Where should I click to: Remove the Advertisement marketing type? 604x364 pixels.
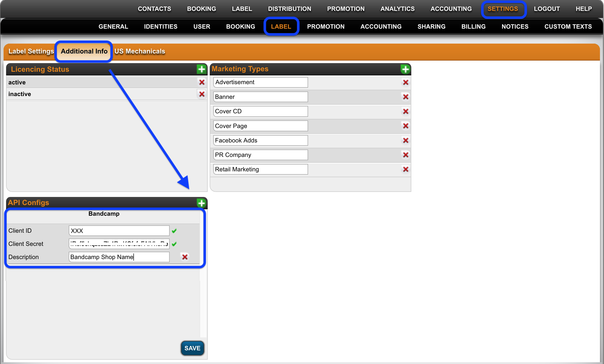click(x=406, y=82)
